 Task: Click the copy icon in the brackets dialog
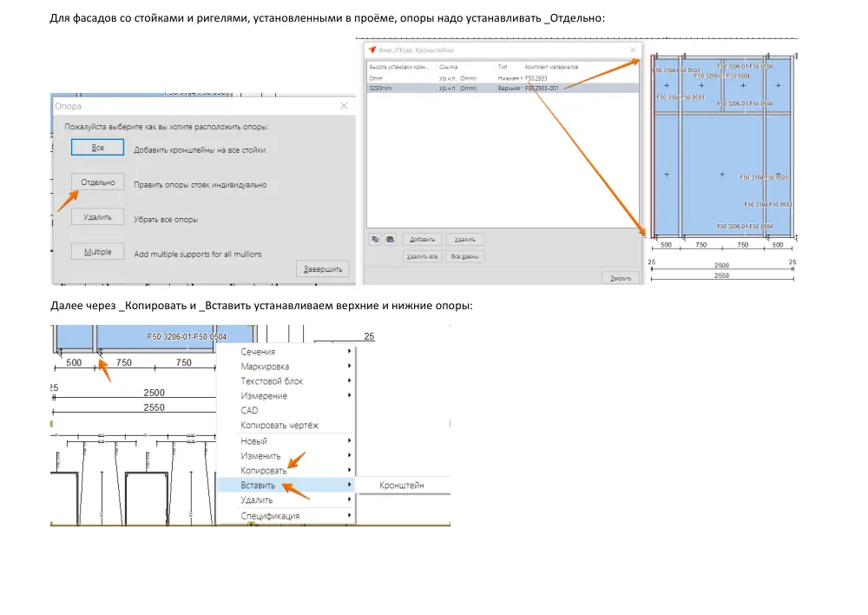pos(375,240)
